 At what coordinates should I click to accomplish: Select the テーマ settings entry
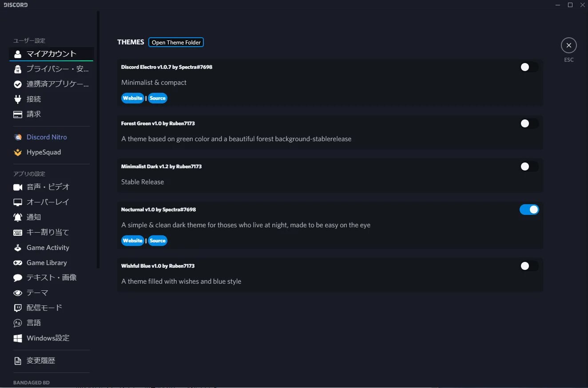[x=52, y=293]
